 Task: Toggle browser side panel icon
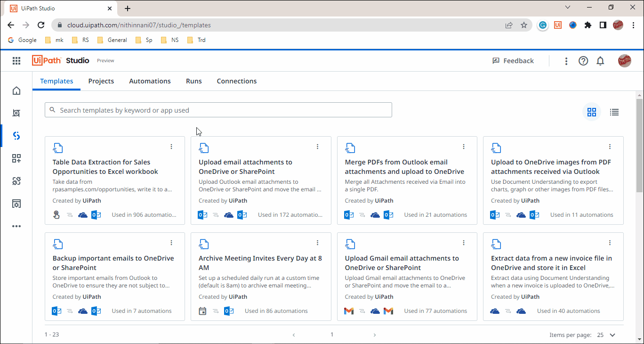pos(603,25)
